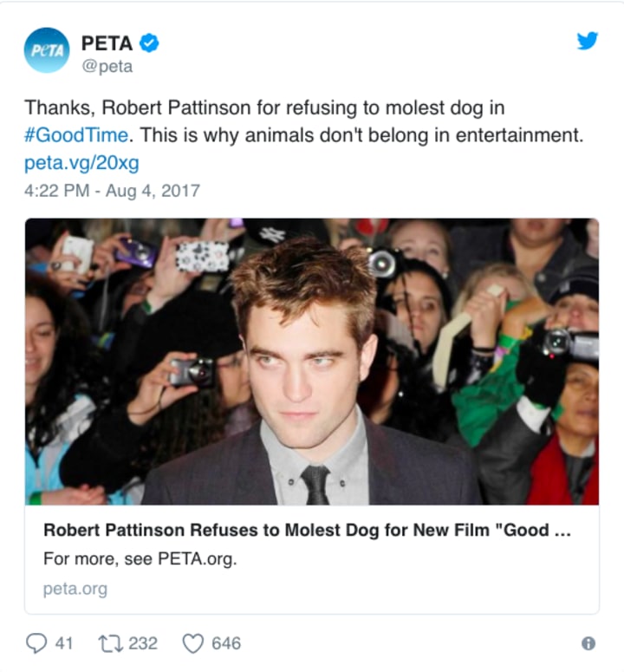Image resolution: width=624 pixels, height=672 pixels.
Task: Open the PETA display name
Action: coord(107,42)
